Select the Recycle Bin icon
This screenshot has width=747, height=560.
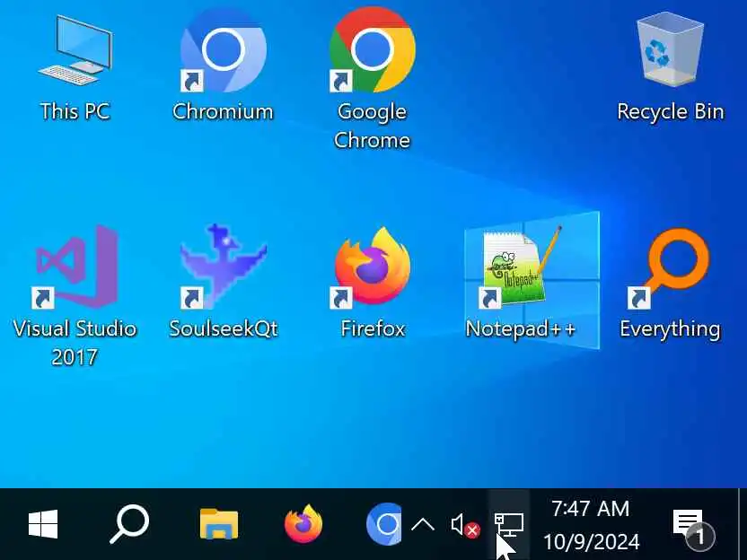[x=671, y=66]
